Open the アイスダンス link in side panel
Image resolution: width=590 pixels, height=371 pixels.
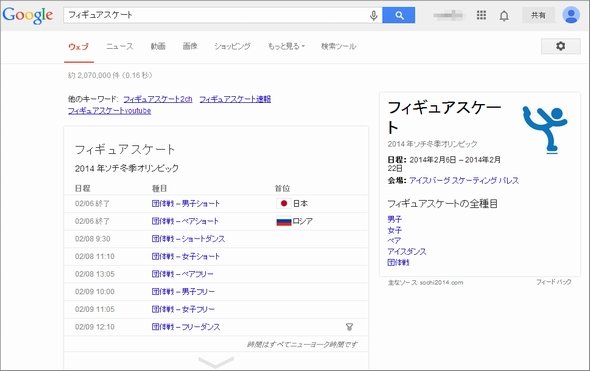[407, 251]
